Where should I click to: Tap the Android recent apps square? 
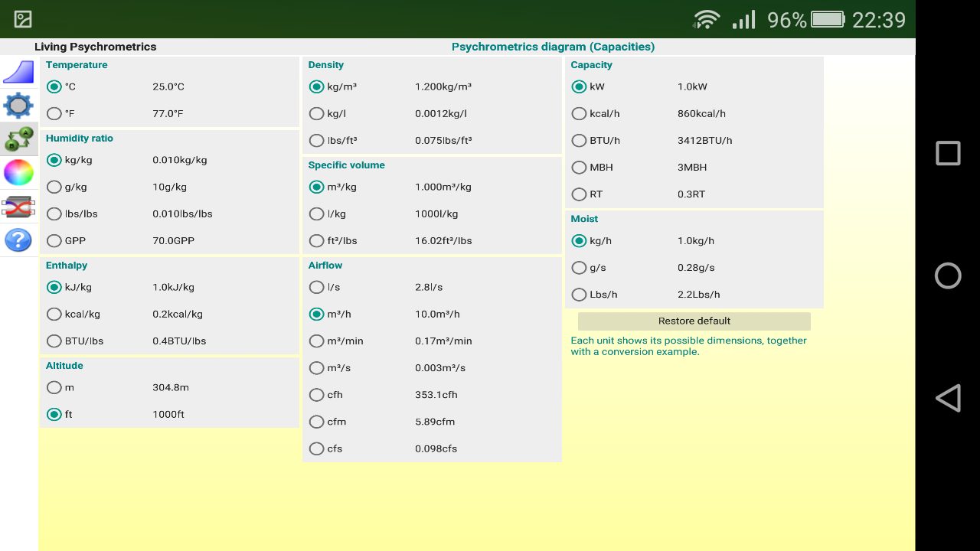[948, 153]
